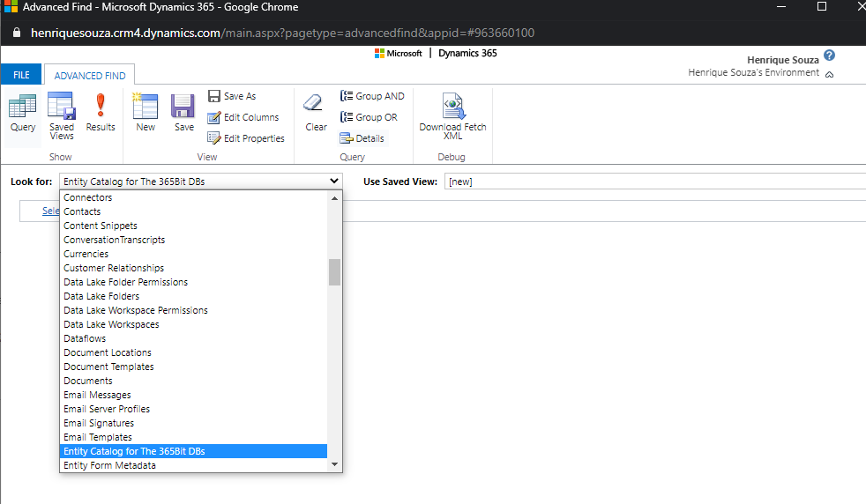Collapse the ribbon with the chevron icon
Image resolution: width=866 pixels, height=504 pixels.
tap(829, 75)
